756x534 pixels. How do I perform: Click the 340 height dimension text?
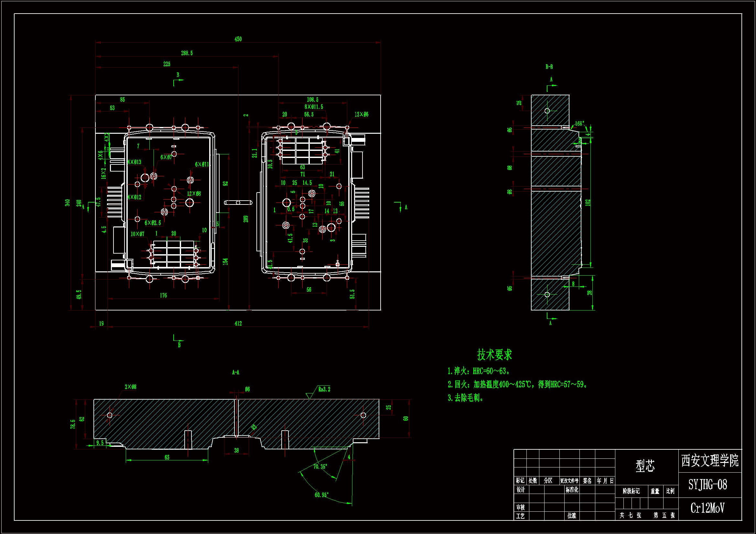(x=68, y=203)
